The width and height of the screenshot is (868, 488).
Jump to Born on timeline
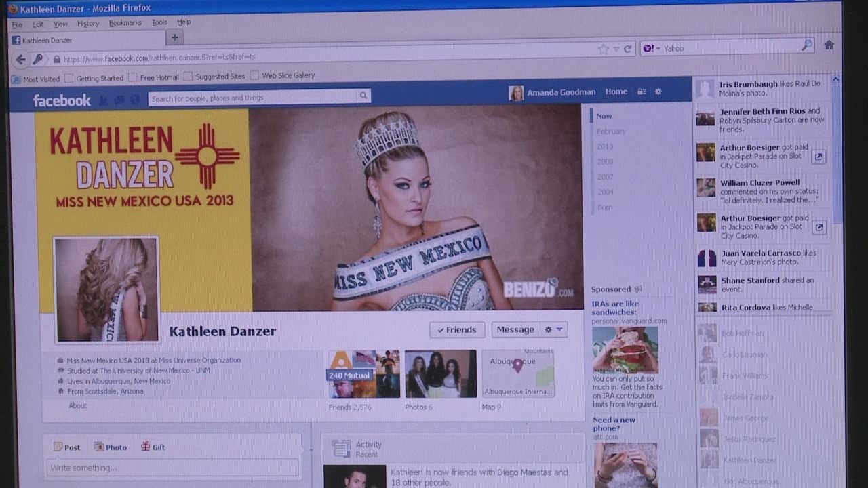pos(605,207)
